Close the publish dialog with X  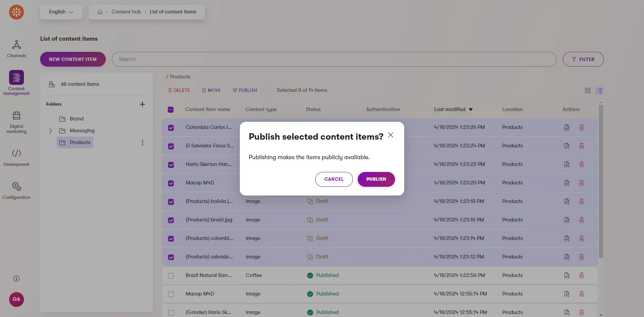[391, 135]
